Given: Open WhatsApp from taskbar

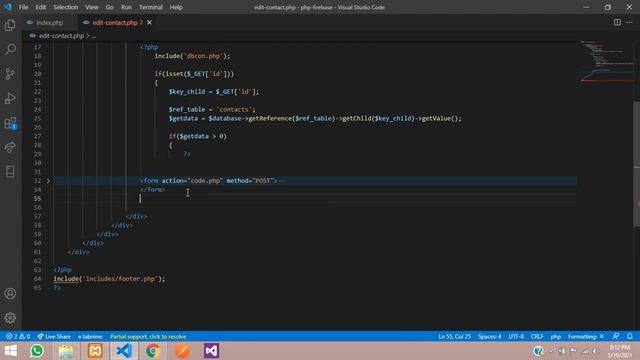Looking at the screenshot, I should pos(37,351).
